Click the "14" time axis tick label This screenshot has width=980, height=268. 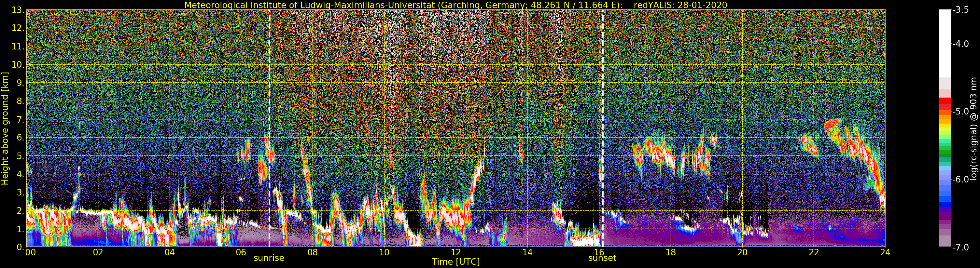(x=527, y=252)
